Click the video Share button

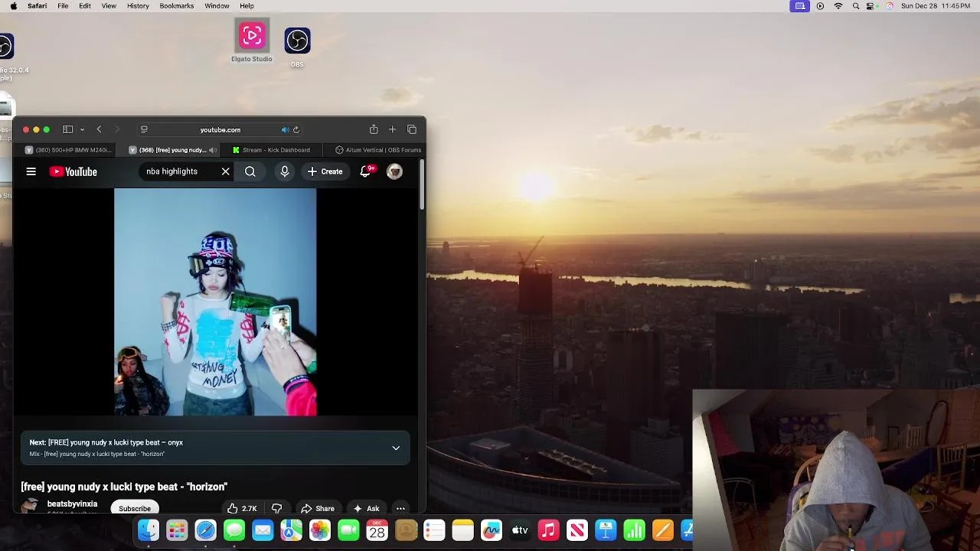pyautogui.click(x=318, y=508)
